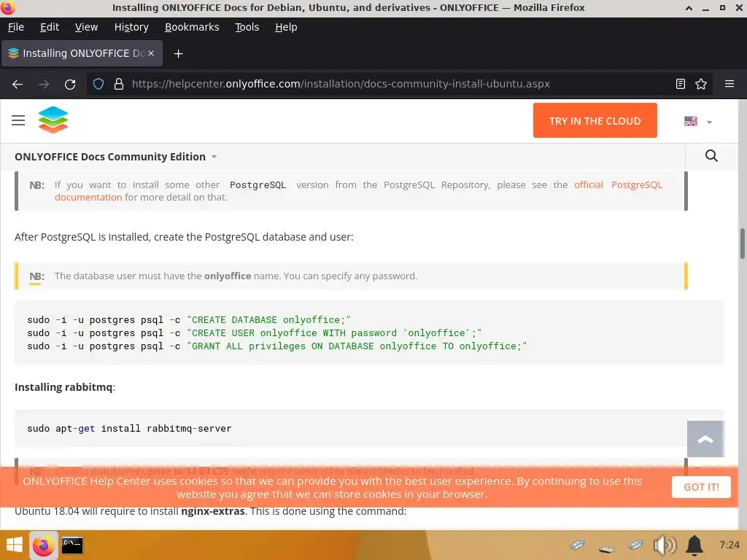Open the Edit menu
Viewport: 747px width, 560px height.
[50, 27]
